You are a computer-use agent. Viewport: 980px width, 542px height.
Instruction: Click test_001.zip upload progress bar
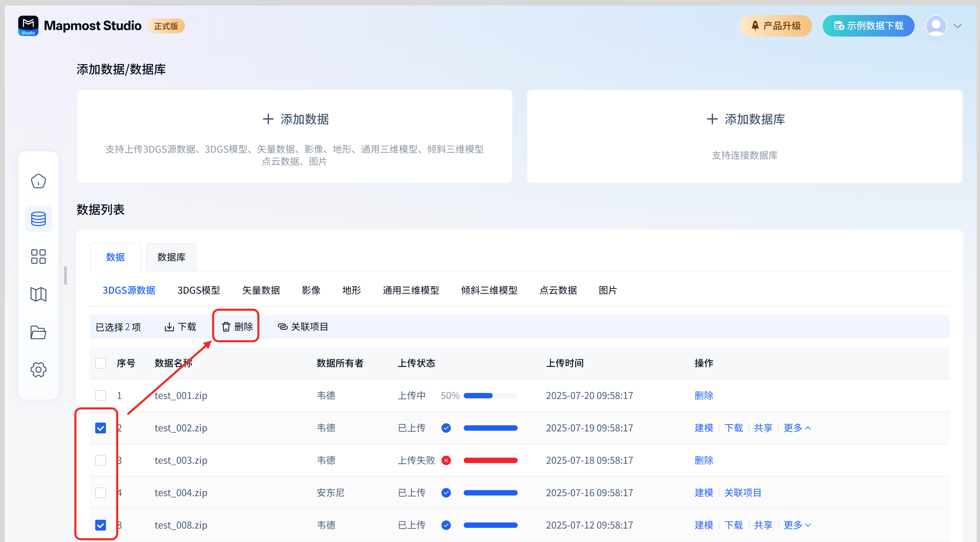pos(490,396)
